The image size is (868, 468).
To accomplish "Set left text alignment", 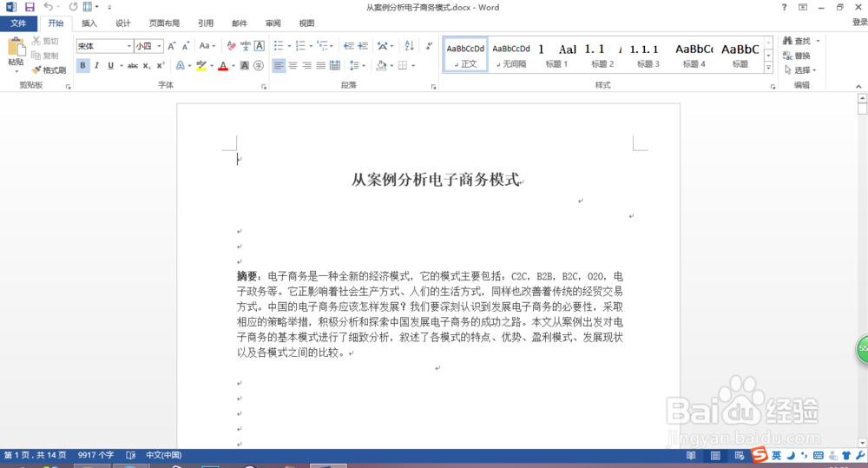I will coord(279,65).
